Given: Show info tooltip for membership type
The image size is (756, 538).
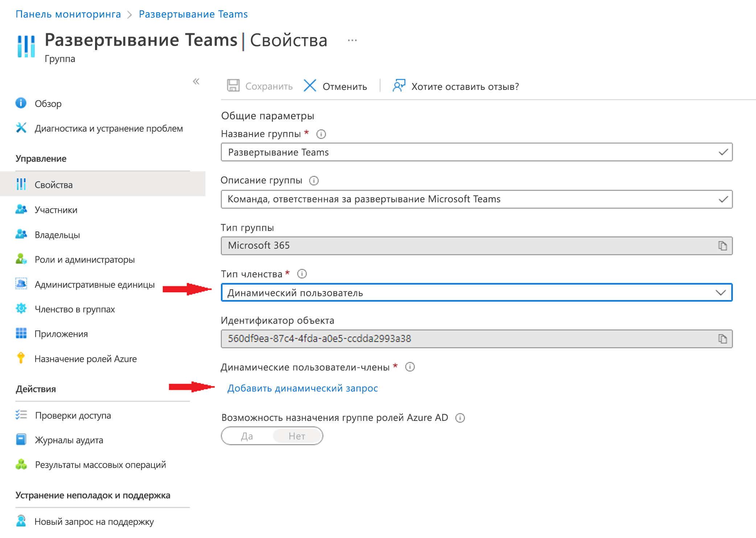Looking at the screenshot, I should point(302,274).
